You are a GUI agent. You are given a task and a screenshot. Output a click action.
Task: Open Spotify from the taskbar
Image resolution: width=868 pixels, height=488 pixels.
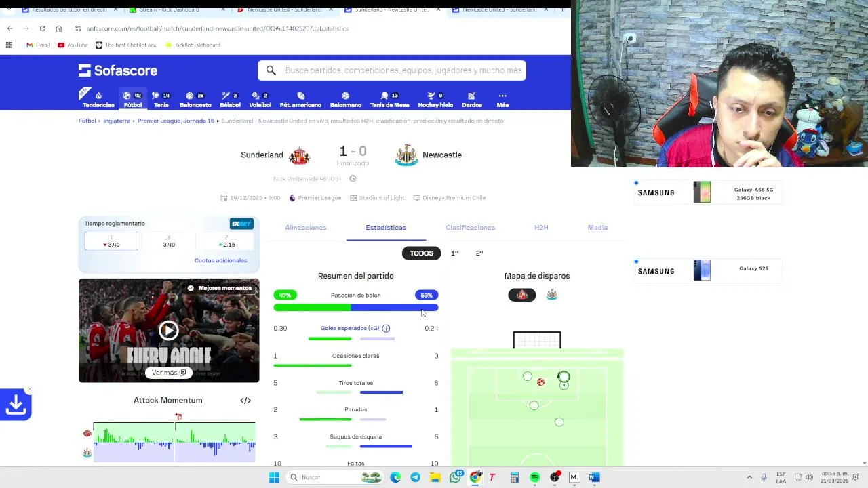[x=535, y=477]
